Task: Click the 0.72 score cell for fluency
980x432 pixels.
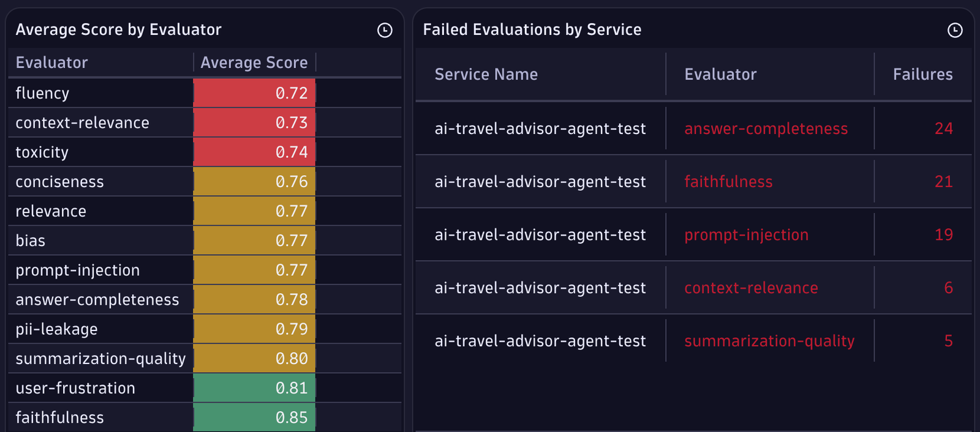Action: pos(254,93)
